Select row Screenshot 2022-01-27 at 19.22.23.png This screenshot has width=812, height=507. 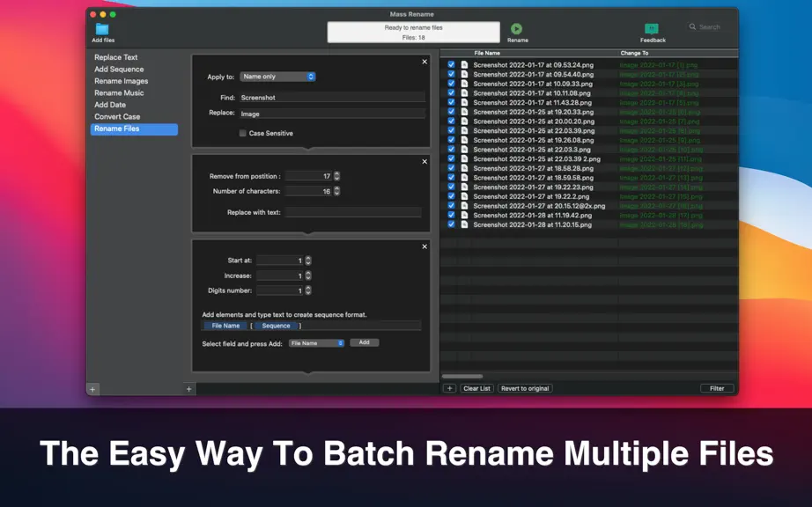coord(589,187)
